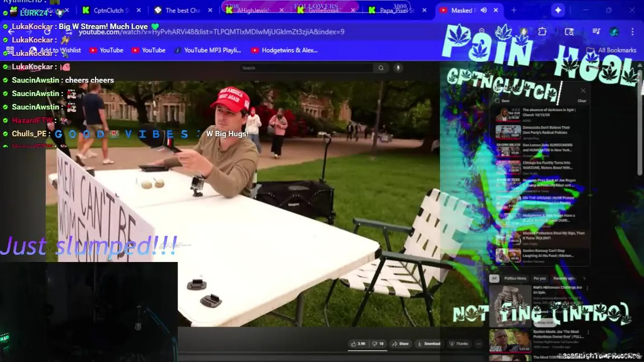Viewport: 644px width, 362px height.
Task: Click Shop now on the ad
Action: [x=546, y=323]
